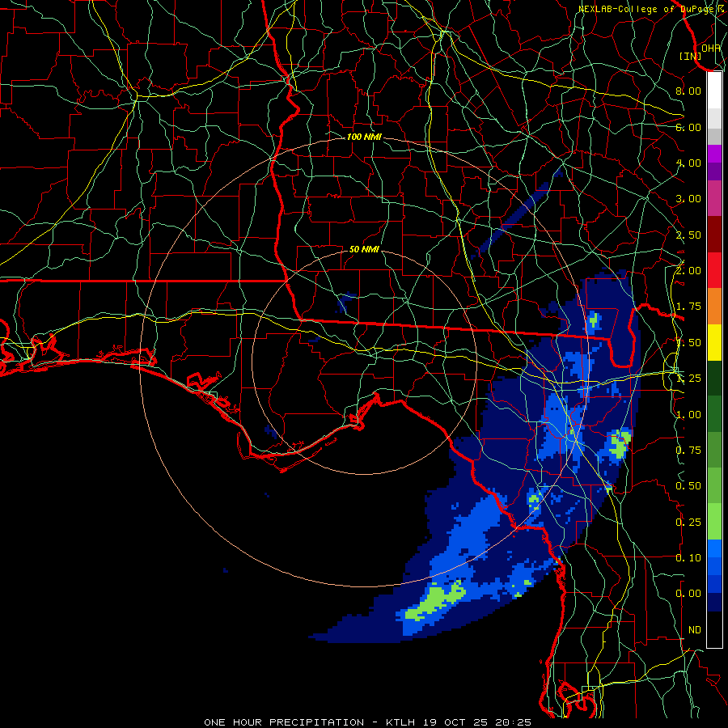Screen dimensions: 728x728
Task: Click the OHR product label above legend
Action: tap(711, 49)
